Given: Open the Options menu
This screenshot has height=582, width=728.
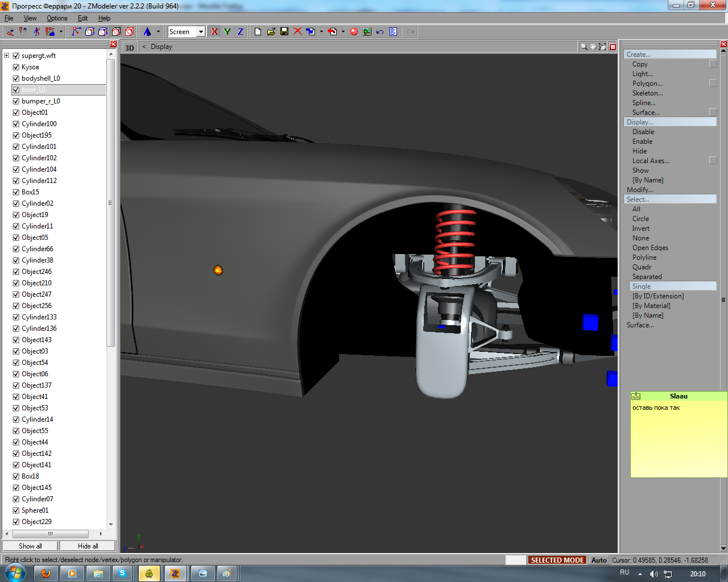Looking at the screenshot, I should pos(57,18).
